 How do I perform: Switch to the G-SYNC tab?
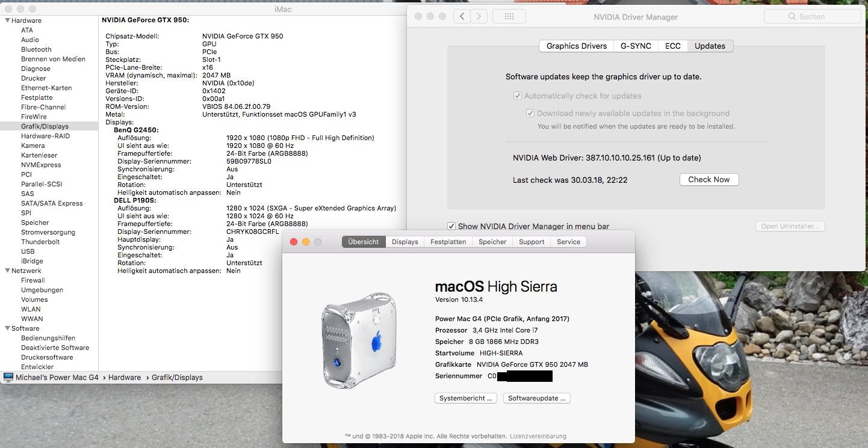tap(636, 46)
